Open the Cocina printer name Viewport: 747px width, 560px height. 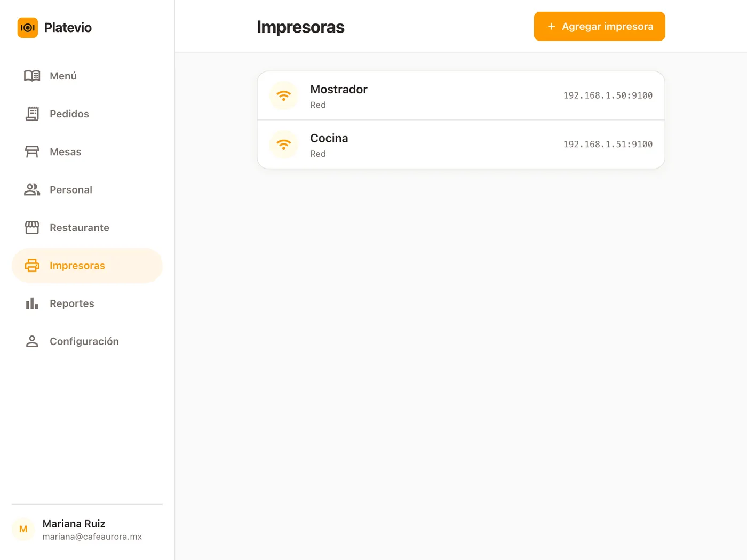pos(329,138)
